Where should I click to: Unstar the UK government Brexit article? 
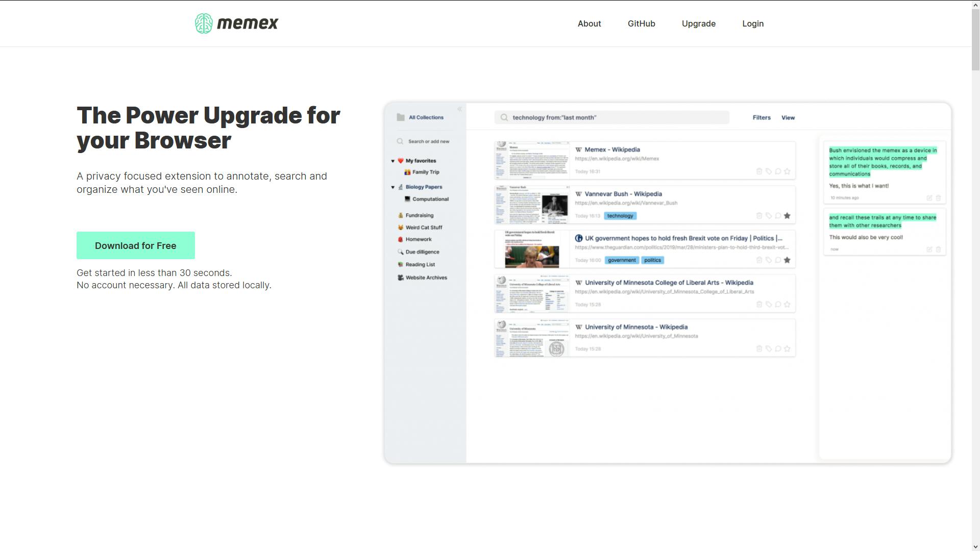pyautogui.click(x=787, y=260)
